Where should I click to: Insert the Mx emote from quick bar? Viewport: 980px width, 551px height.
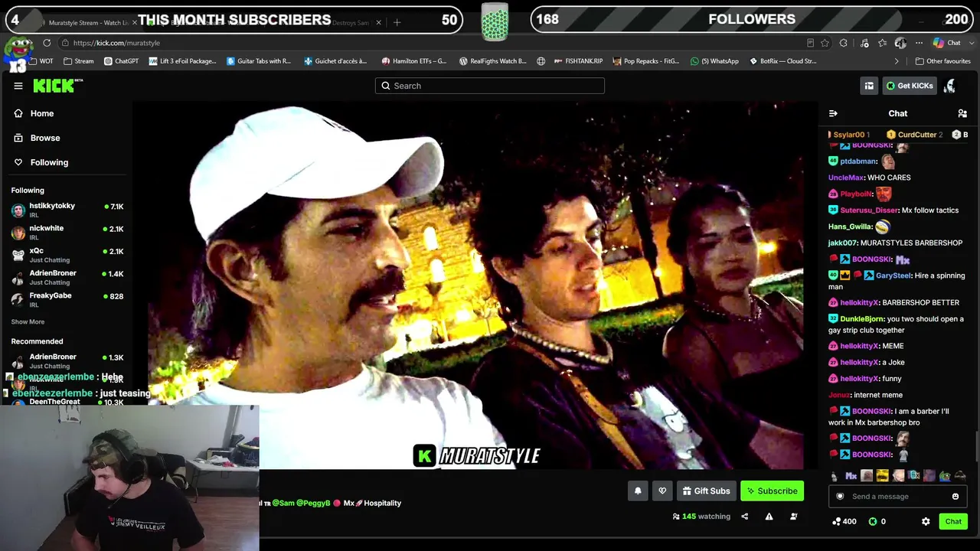click(851, 476)
